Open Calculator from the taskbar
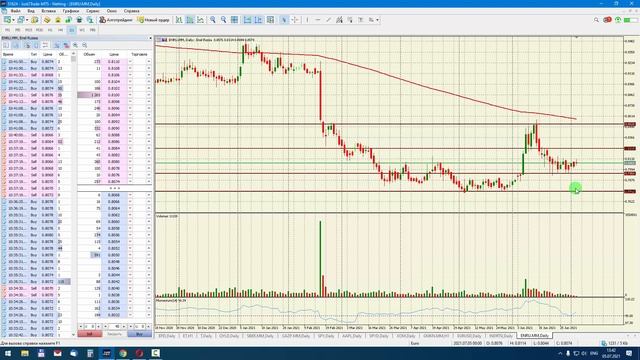640x360 pixels. click(90, 353)
